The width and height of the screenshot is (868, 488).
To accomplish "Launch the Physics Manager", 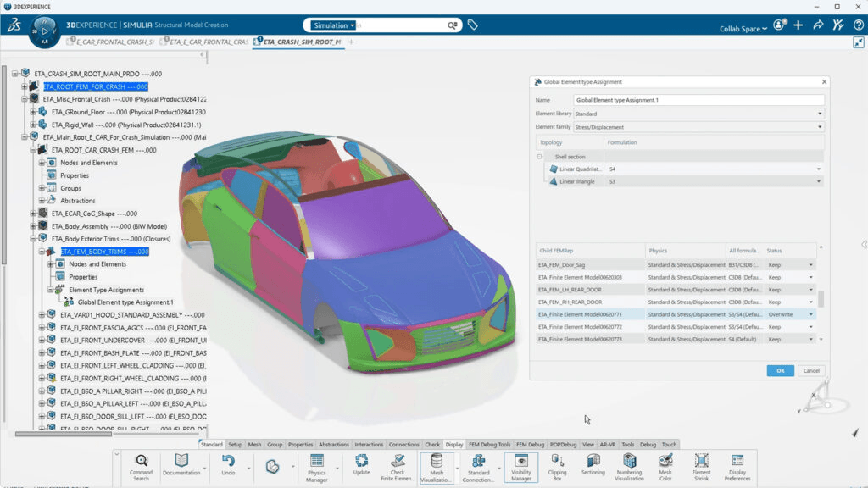I will pyautogui.click(x=316, y=465).
